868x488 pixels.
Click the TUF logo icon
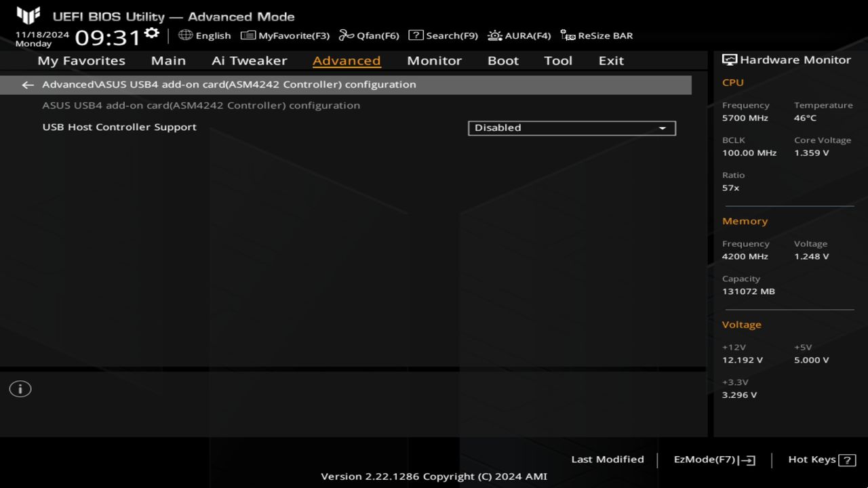pyautogui.click(x=28, y=16)
